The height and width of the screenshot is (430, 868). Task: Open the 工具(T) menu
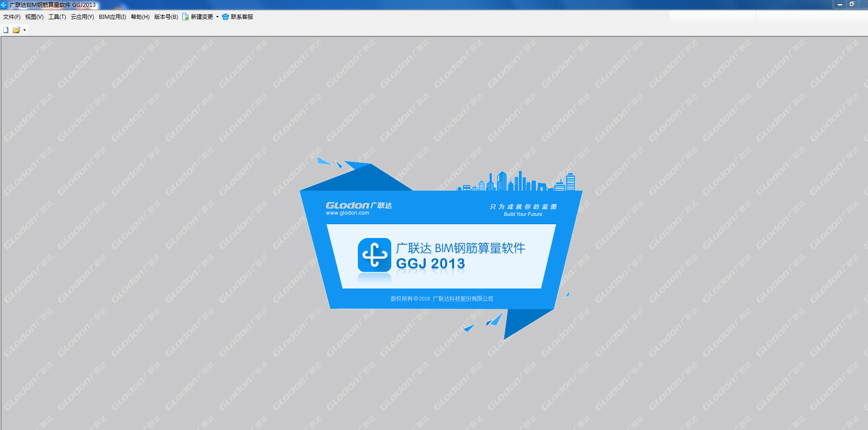(57, 17)
